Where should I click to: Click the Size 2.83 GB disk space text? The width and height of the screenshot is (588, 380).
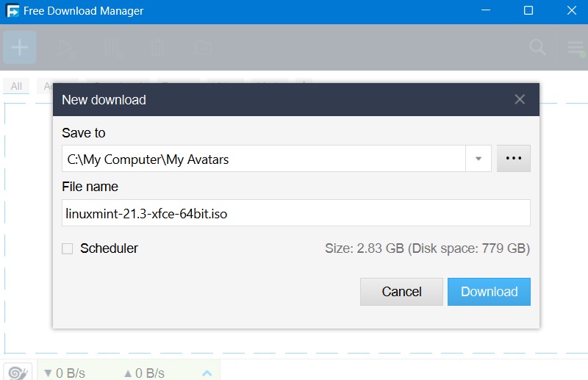(427, 248)
